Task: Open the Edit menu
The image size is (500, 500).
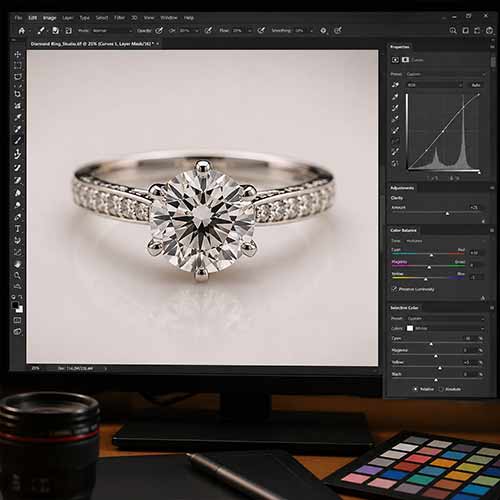Action: [x=32, y=18]
